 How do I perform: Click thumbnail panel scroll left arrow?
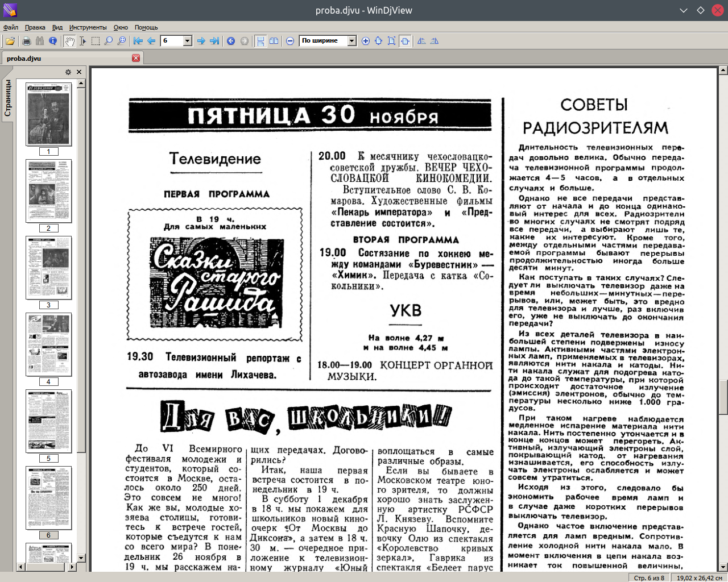[20, 567]
